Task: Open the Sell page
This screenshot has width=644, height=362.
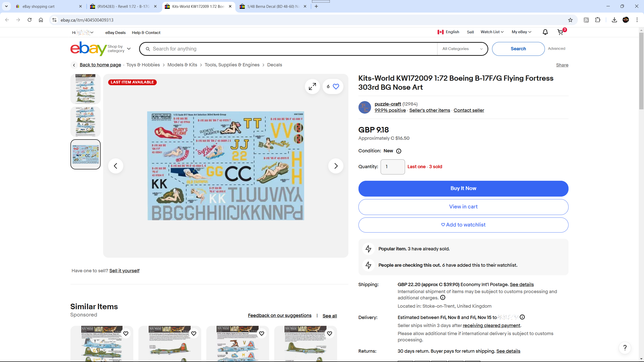Action: [470, 32]
